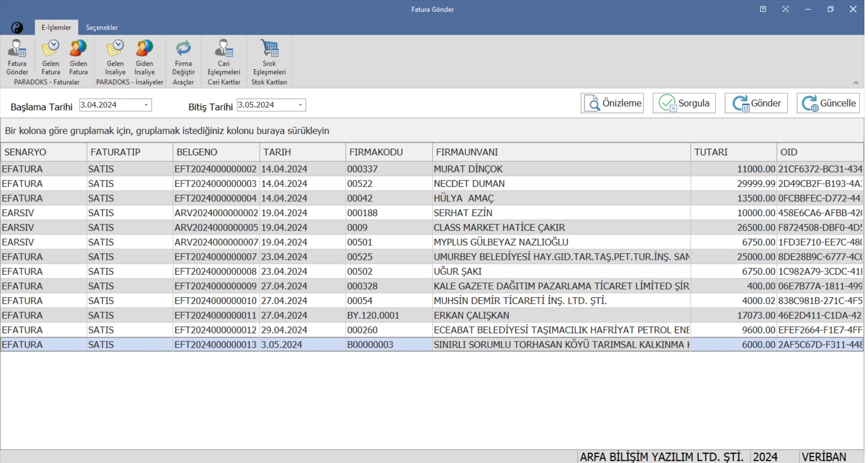Click the Güncelle button
This screenshot has height=463, width=868.
(828, 103)
